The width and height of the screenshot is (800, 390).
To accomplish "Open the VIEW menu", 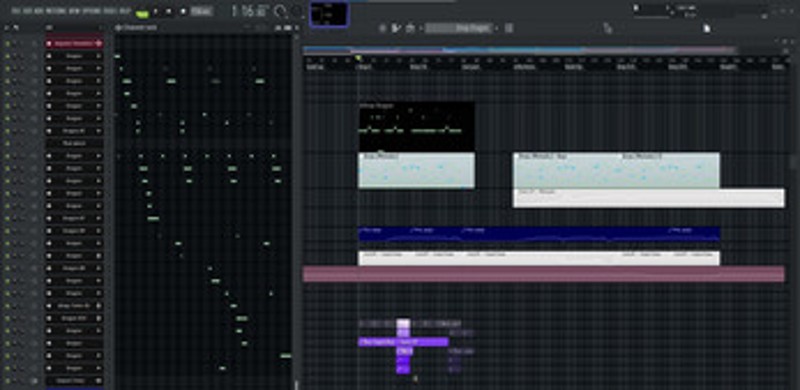I will [74, 11].
